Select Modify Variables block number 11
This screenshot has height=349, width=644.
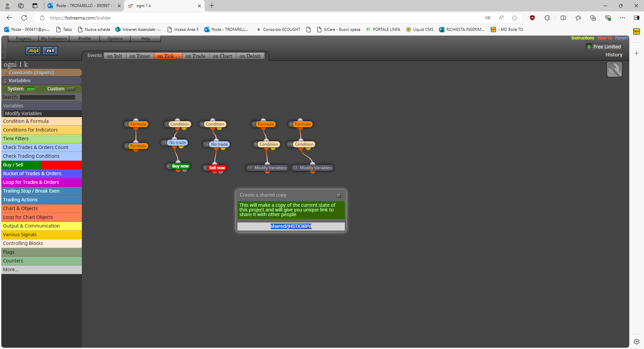point(270,168)
